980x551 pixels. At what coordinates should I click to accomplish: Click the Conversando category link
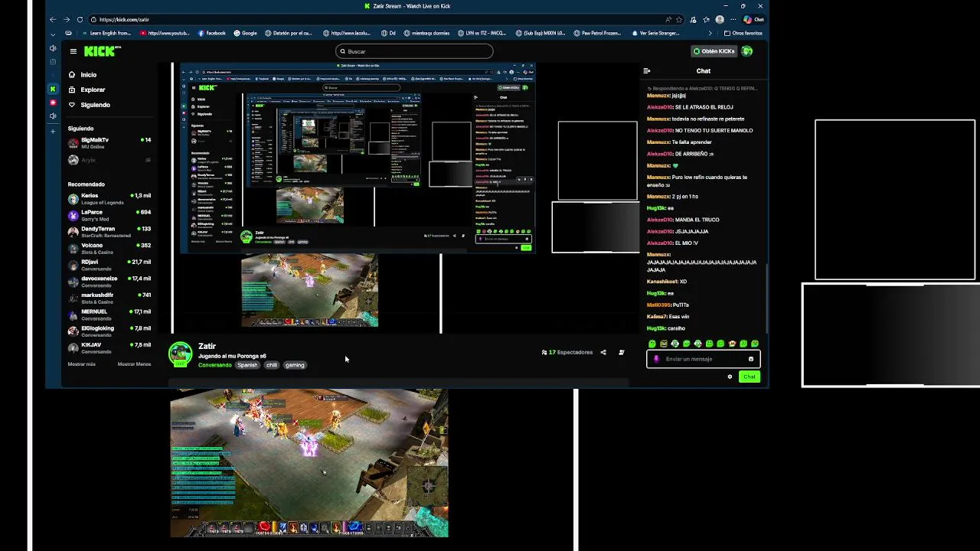click(215, 365)
